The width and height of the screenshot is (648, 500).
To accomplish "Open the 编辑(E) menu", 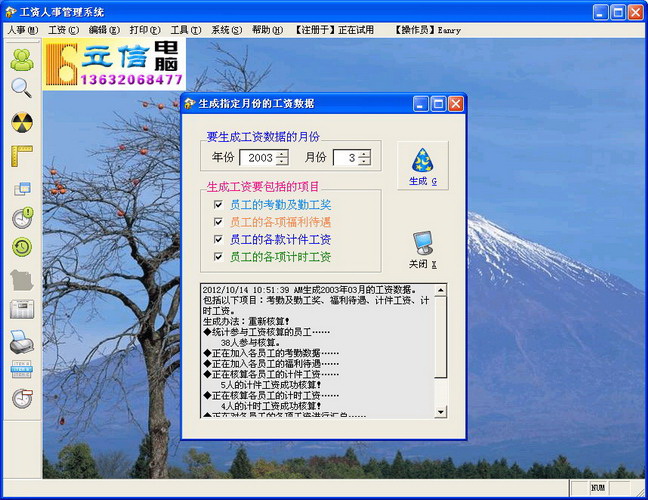I will click(x=104, y=30).
